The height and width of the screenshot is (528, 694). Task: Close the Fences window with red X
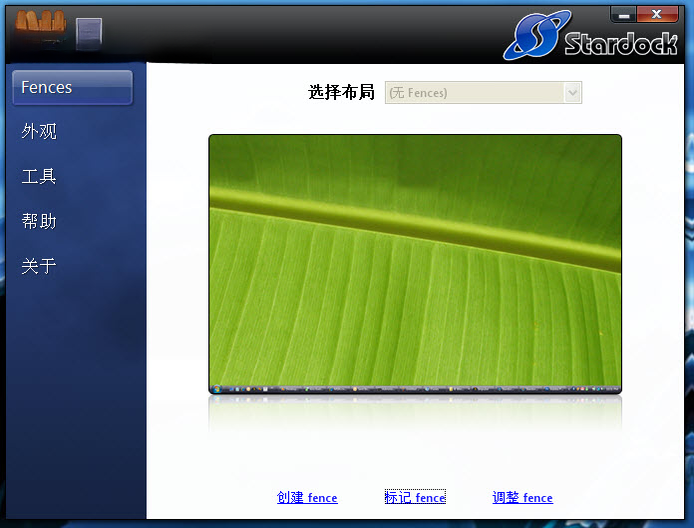tap(657, 15)
